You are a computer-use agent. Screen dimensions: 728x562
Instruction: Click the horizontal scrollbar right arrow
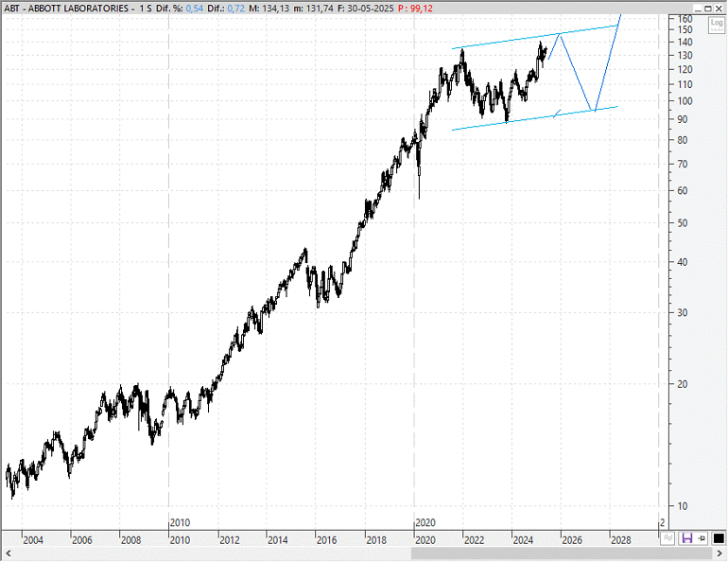(x=720, y=553)
